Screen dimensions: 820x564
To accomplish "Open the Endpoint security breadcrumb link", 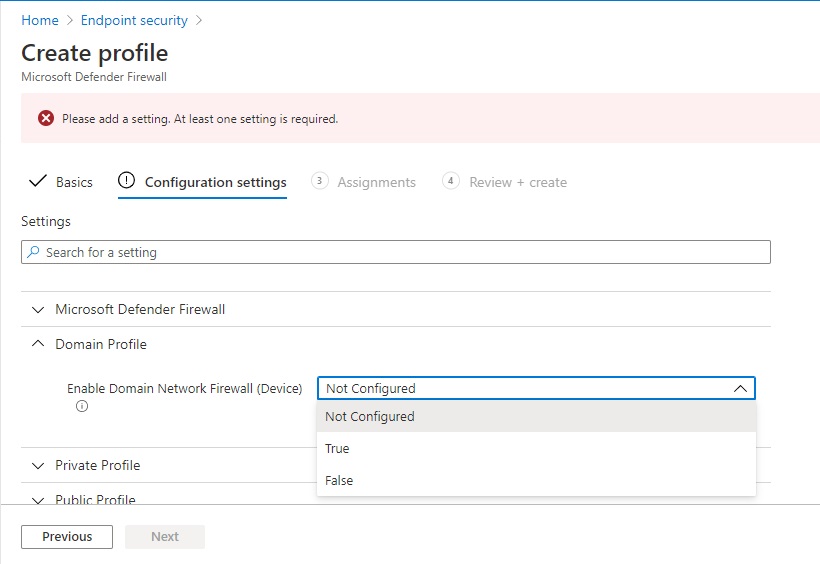I will point(134,20).
